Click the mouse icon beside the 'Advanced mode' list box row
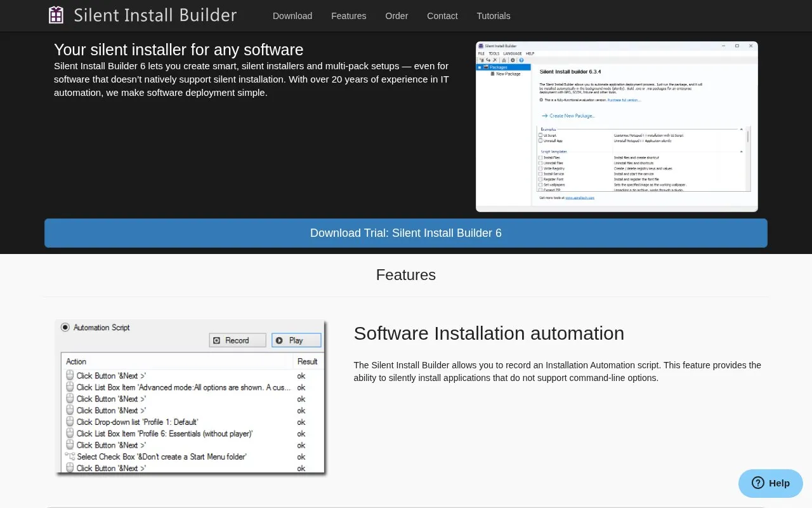 (70, 387)
